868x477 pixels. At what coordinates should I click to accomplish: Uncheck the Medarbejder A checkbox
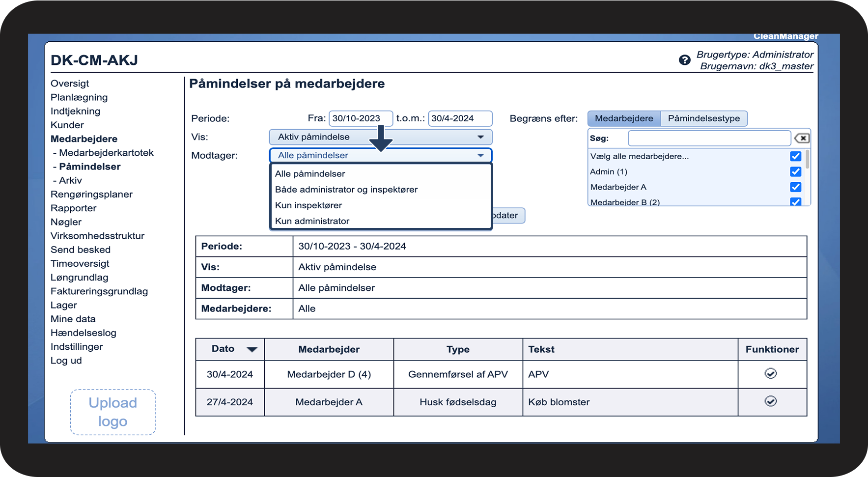pos(795,187)
